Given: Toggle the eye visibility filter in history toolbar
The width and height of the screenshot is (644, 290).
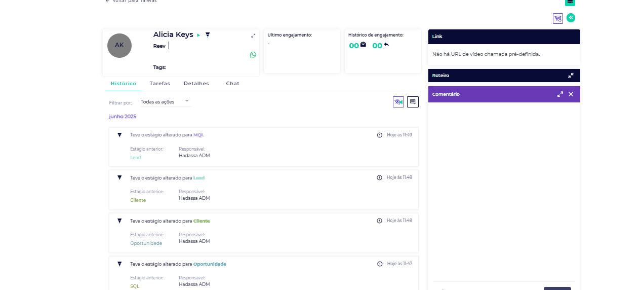Looking at the screenshot, I should [x=398, y=102].
